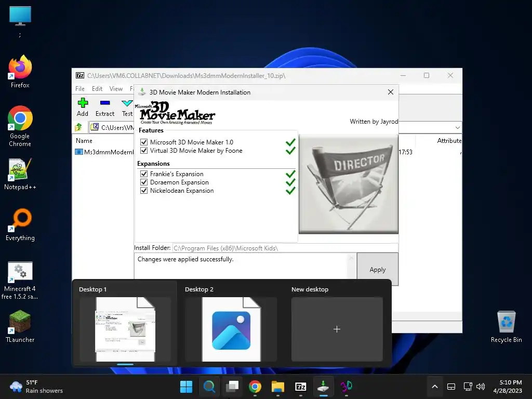This screenshot has width=532, height=399.
Task: Click the Name column header in 7-Zip
Action: click(x=84, y=140)
